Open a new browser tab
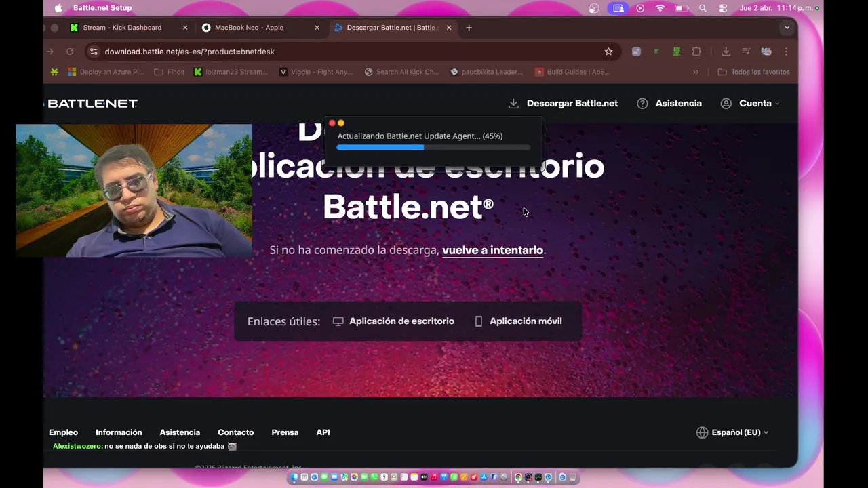The width and height of the screenshot is (868, 488). click(469, 28)
